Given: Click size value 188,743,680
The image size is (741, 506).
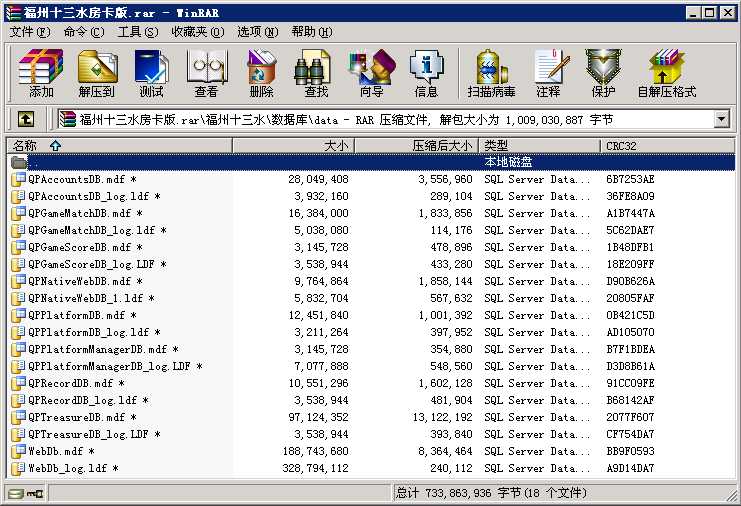Looking at the screenshot, I should point(315,451).
